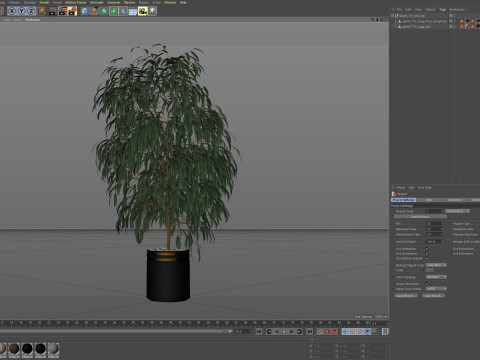Image resolution: width=480 pixels, height=360 pixels.
Task: Click the point level animation icon
Action: (375, 331)
